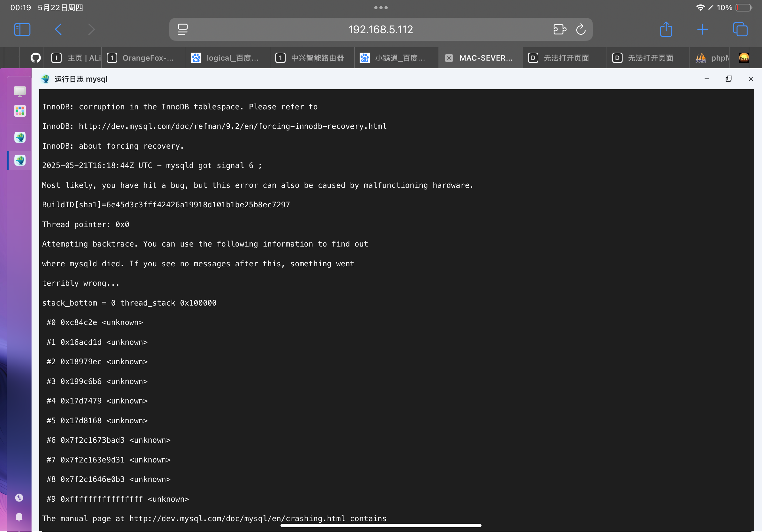Open a new tab
This screenshot has height=532, width=762.
(703, 30)
